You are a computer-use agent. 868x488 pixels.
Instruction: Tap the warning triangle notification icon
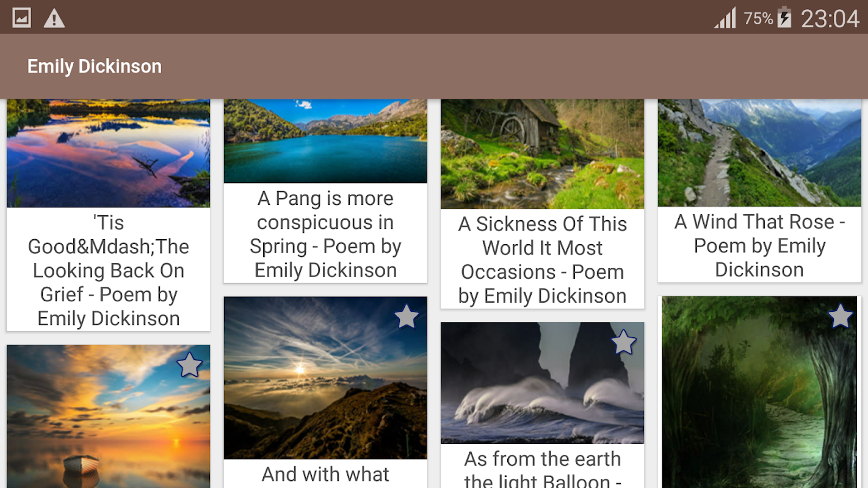tap(54, 18)
